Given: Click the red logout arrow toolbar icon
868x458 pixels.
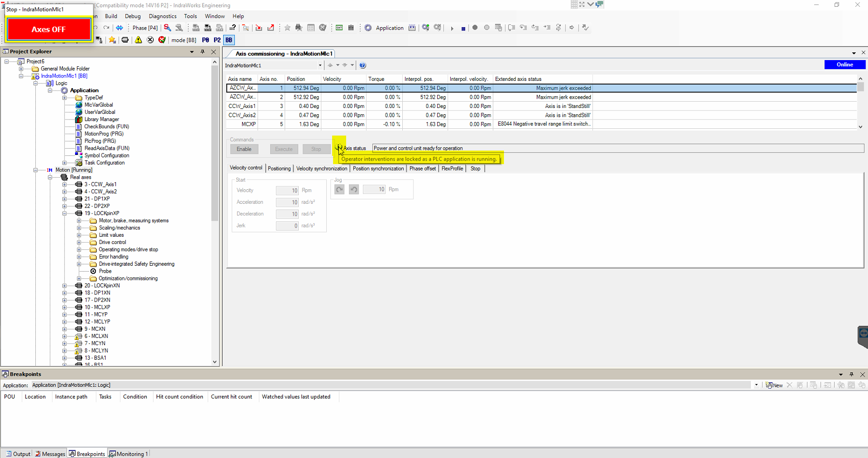Looking at the screenshot, I should pos(271,28).
